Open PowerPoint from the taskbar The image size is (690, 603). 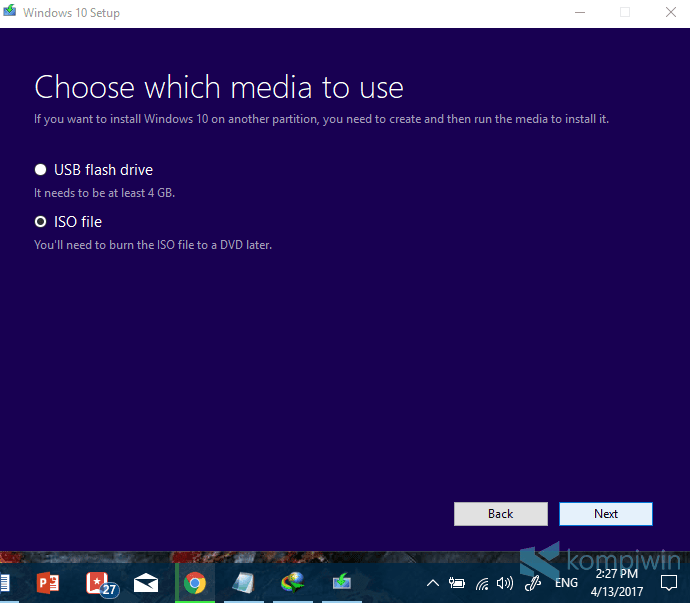[x=48, y=583]
